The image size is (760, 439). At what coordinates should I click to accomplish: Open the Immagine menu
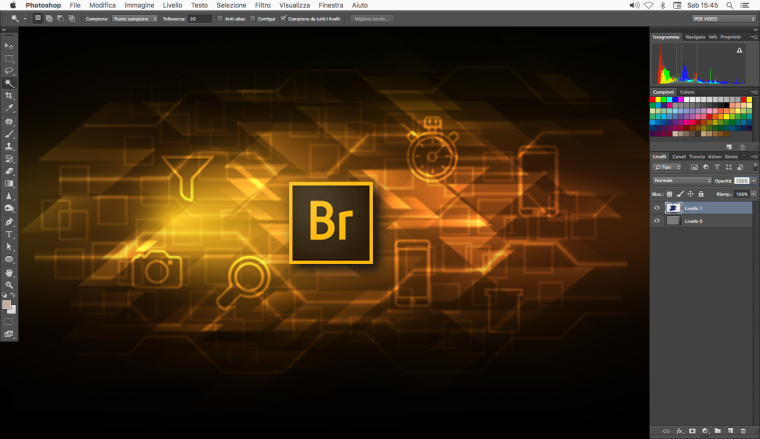pos(139,5)
